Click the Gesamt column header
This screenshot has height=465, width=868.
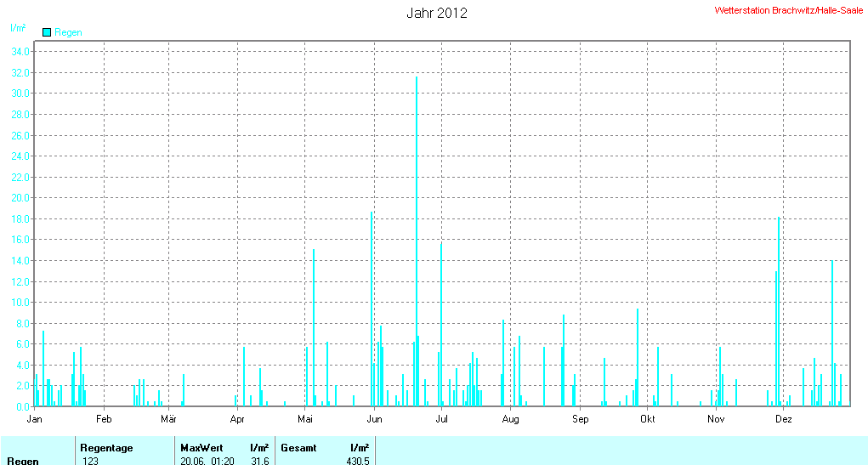coord(298,448)
